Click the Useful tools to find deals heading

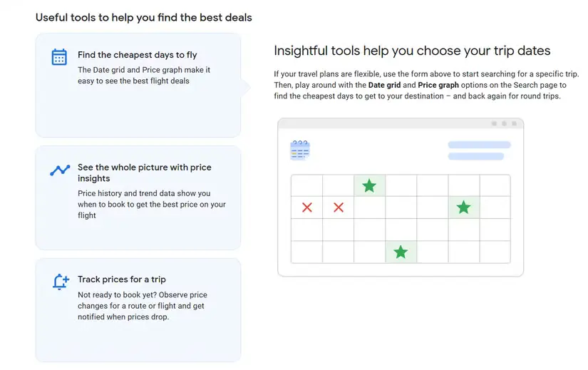click(x=144, y=17)
